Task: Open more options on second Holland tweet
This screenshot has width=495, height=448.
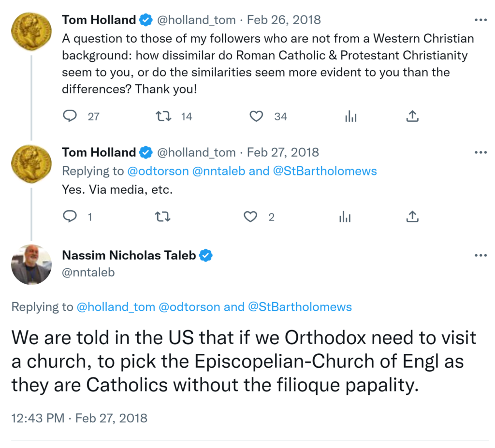Action: tap(480, 153)
